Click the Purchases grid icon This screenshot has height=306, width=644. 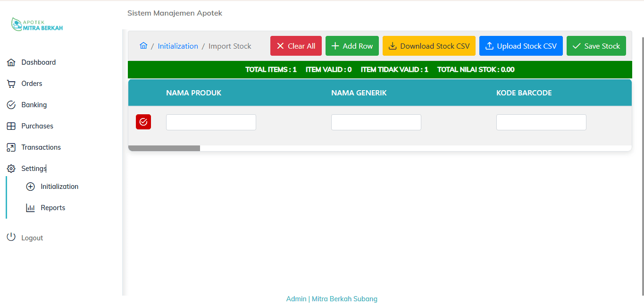pos(11,126)
